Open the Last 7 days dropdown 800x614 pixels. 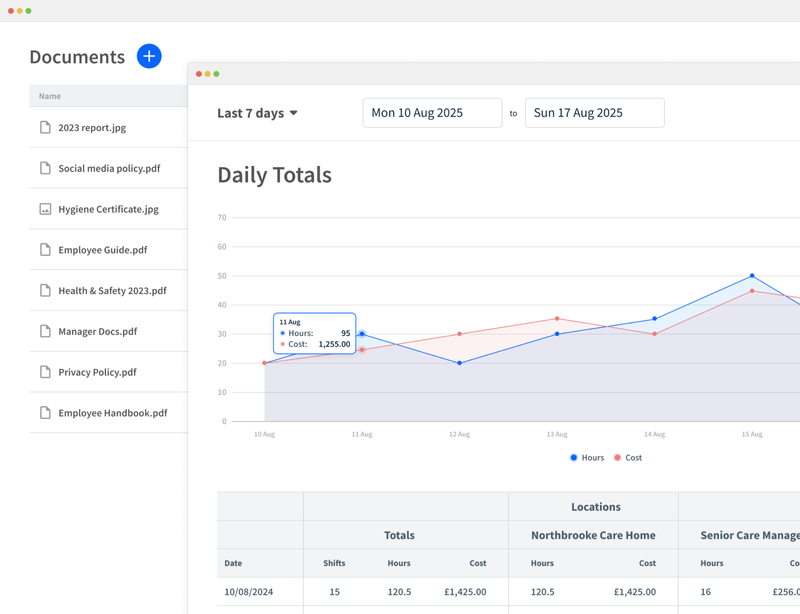point(253,113)
